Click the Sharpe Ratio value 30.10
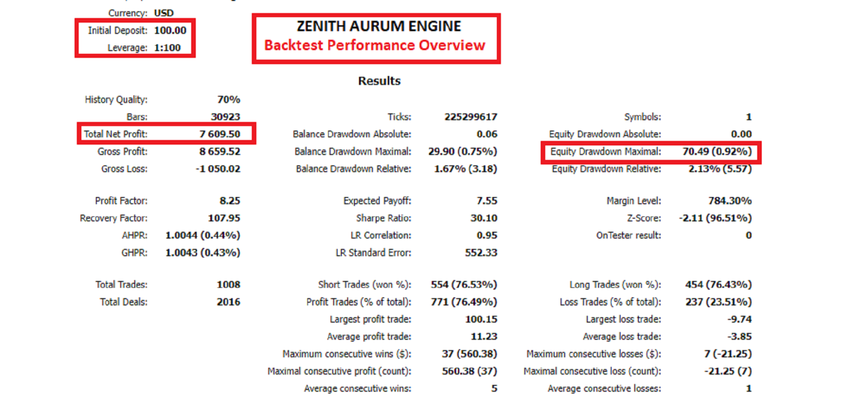The width and height of the screenshot is (868, 403). pos(484,218)
